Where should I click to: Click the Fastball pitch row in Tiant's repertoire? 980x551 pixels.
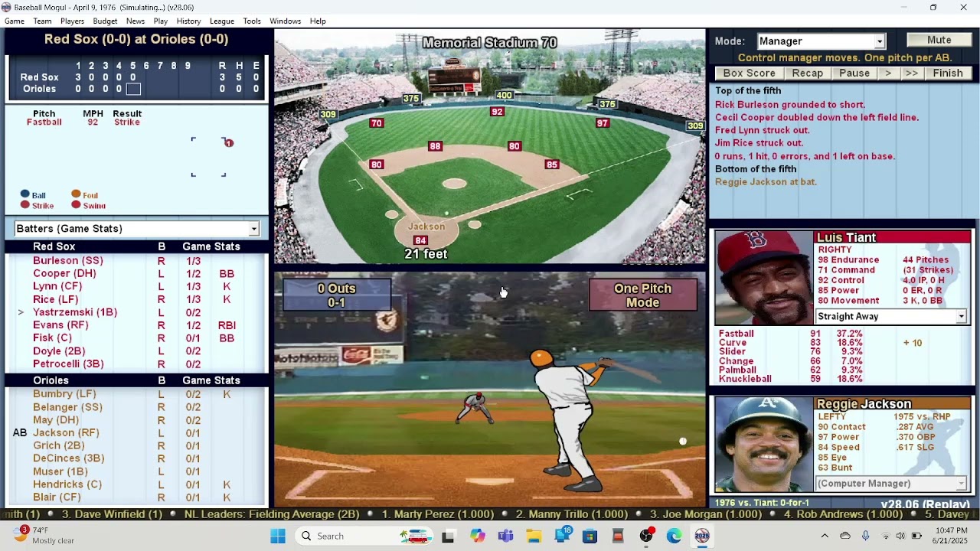pyautogui.click(x=792, y=334)
